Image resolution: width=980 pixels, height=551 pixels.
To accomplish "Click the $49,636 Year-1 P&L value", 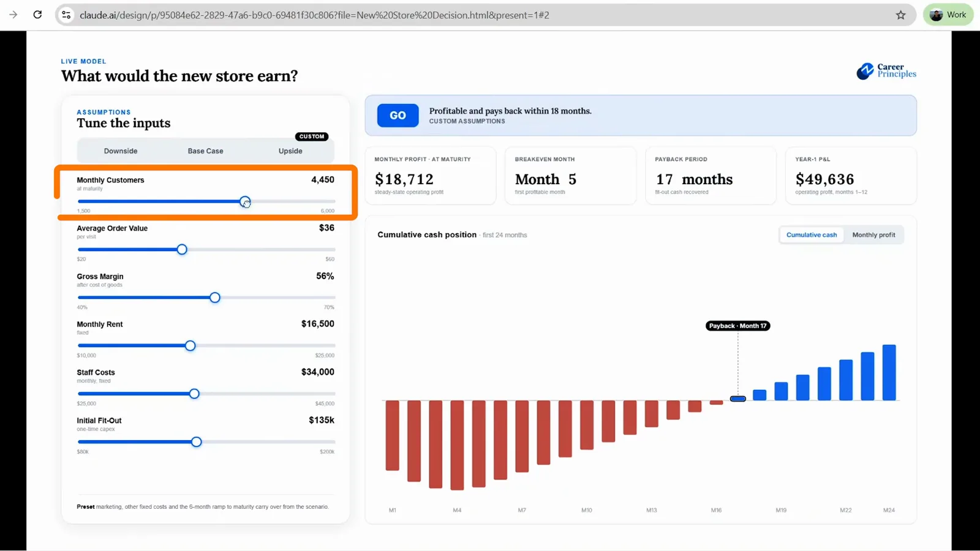I will point(824,179).
